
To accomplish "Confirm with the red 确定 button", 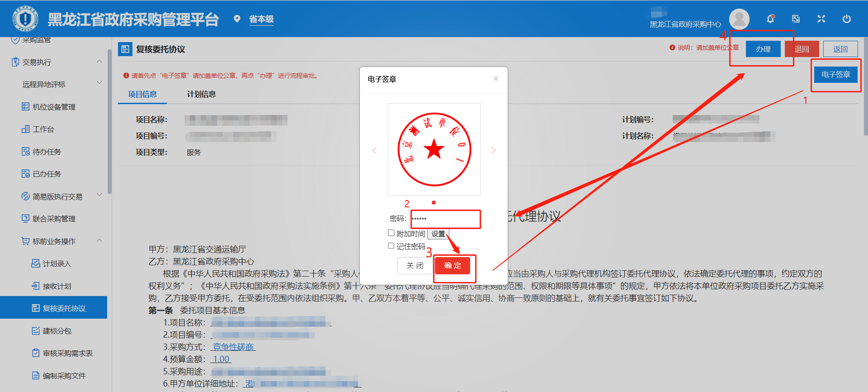I will [x=453, y=266].
